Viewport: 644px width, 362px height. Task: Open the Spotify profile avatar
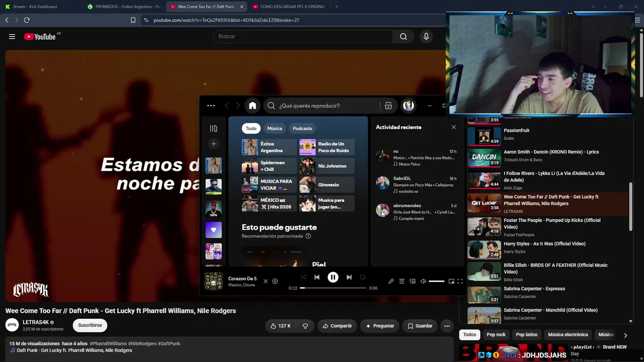click(x=408, y=106)
